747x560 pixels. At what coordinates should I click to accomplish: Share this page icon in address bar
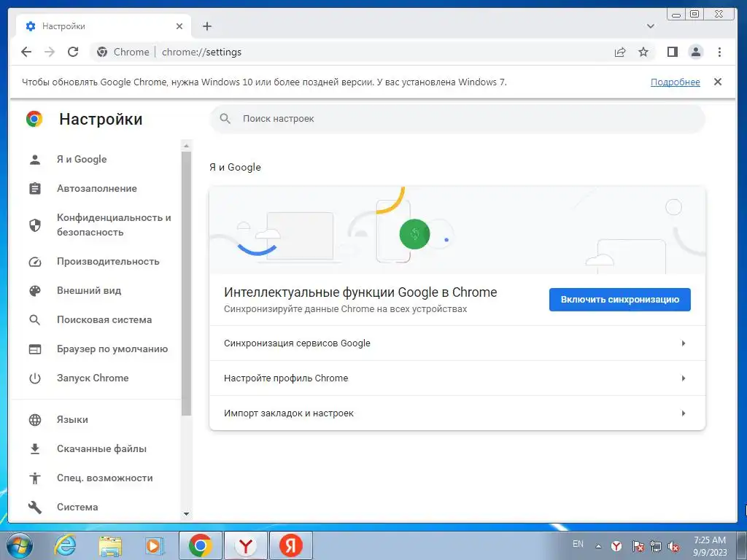click(x=620, y=52)
